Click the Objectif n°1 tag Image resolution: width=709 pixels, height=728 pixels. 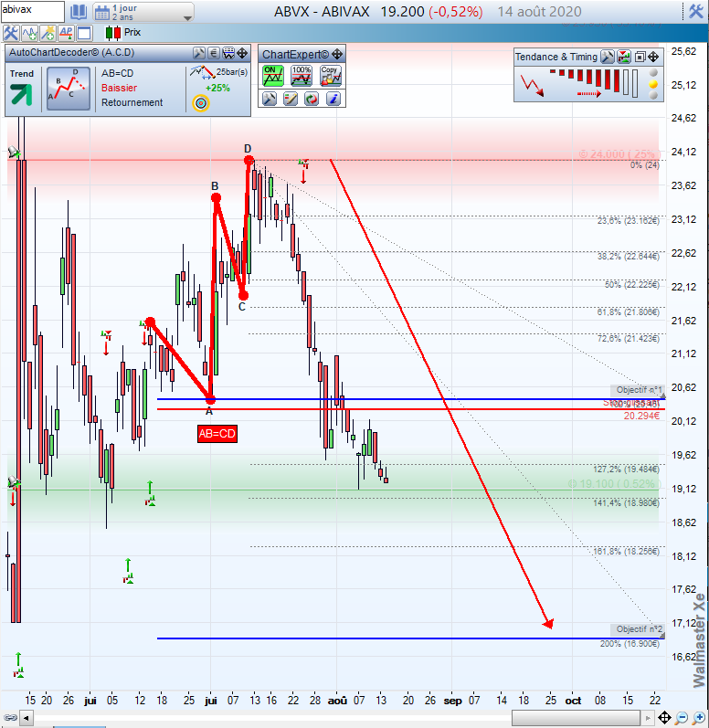[x=638, y=390]
